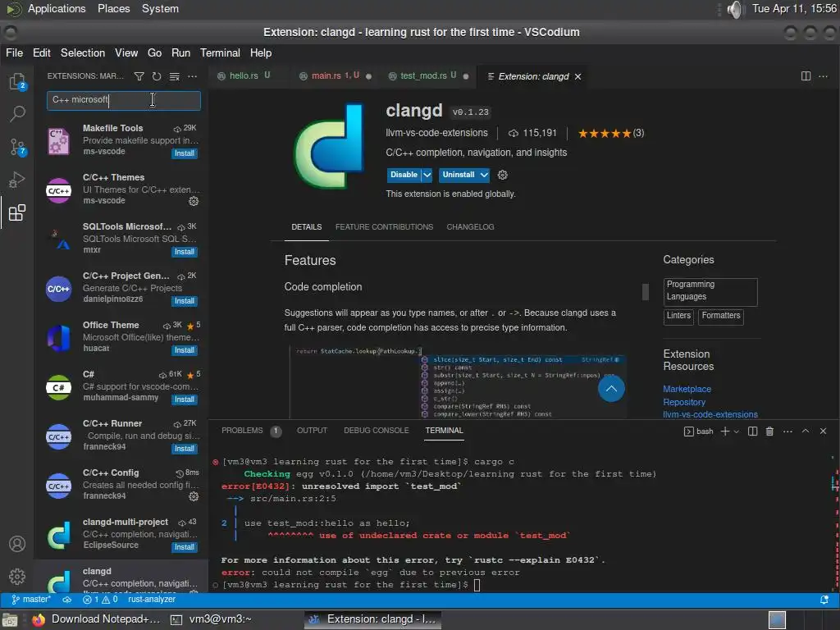Click the system volume speaker icon
840x630 pixels.
pyautogui.click(x=737, y=9)
